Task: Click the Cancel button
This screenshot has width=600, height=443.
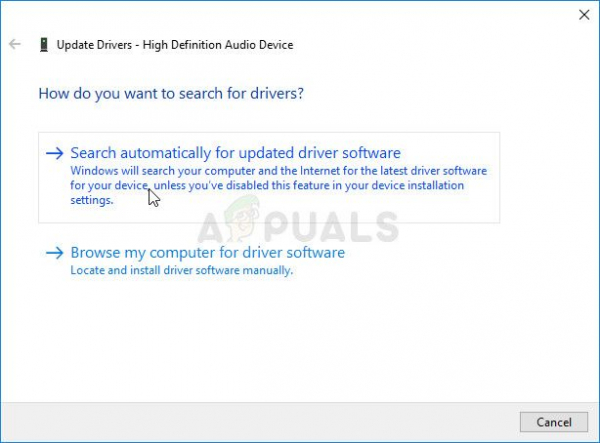Action: [554, 422]
